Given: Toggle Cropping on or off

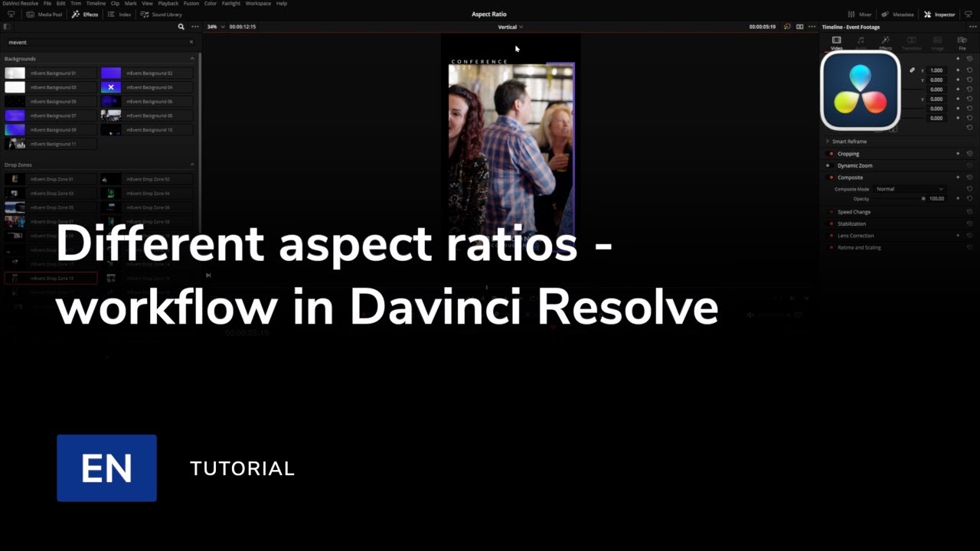Looking at the screenshot, I should click(x=831, y=154).
